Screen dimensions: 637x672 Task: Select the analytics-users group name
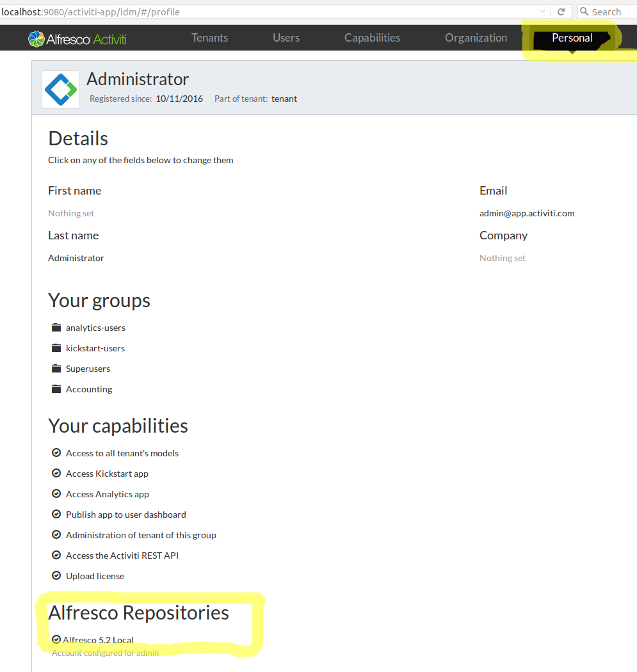pos(95,328)
